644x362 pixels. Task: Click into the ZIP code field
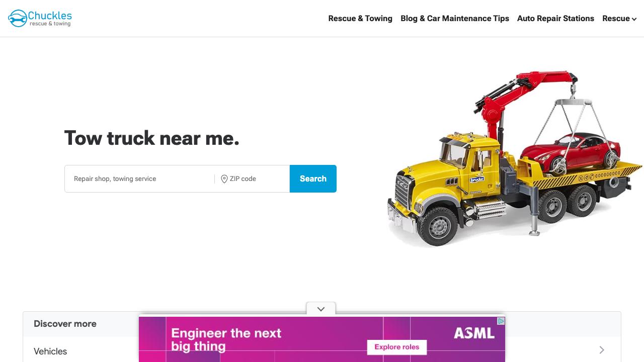(257, 179)
